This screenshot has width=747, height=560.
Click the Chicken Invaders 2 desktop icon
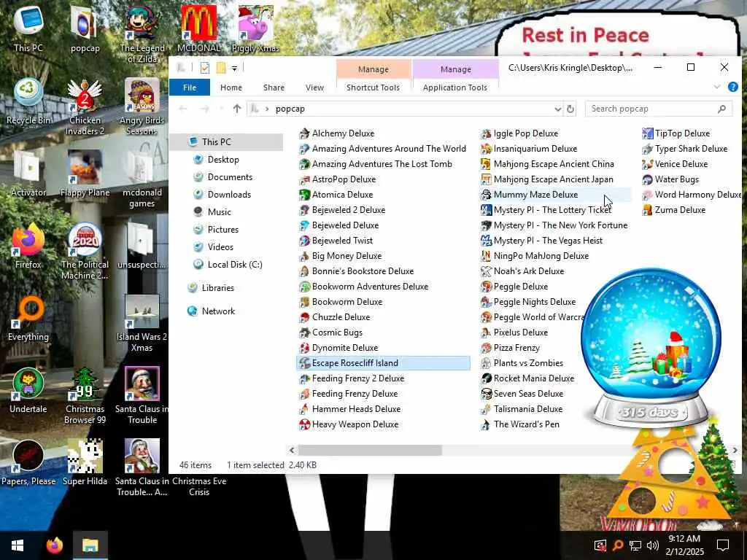coord(85,107)
